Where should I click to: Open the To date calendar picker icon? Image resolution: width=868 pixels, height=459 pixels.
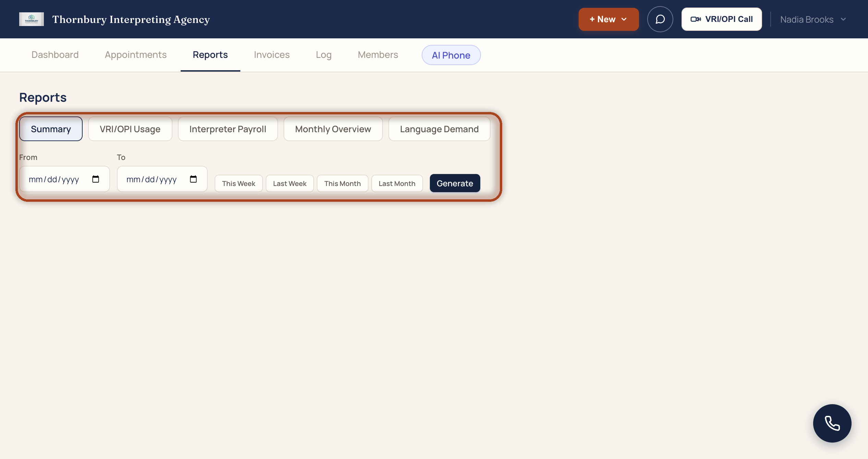[x=193, y=179]
